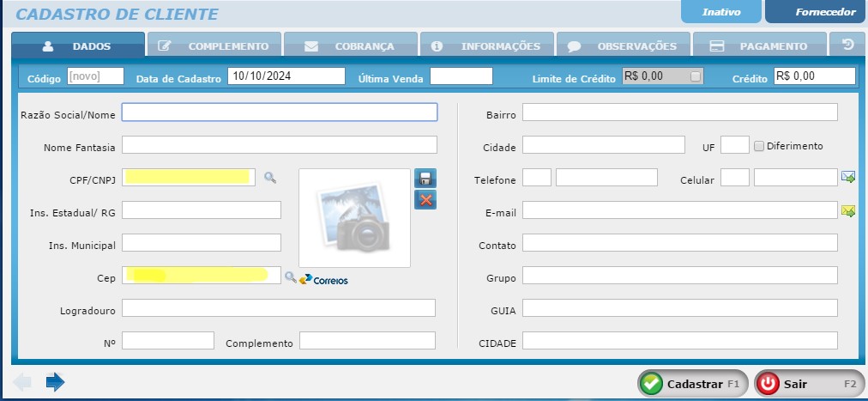
Task: Click the Nome Fantasia input field
Action: tap(280, 144)
